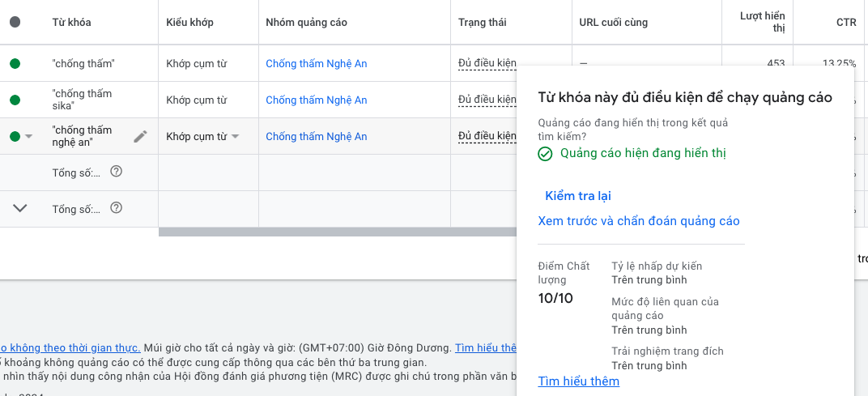Toggle green status dot for "chống thấm sika"
This screenshot has width=868, height=396.
(x=15, y=100)
